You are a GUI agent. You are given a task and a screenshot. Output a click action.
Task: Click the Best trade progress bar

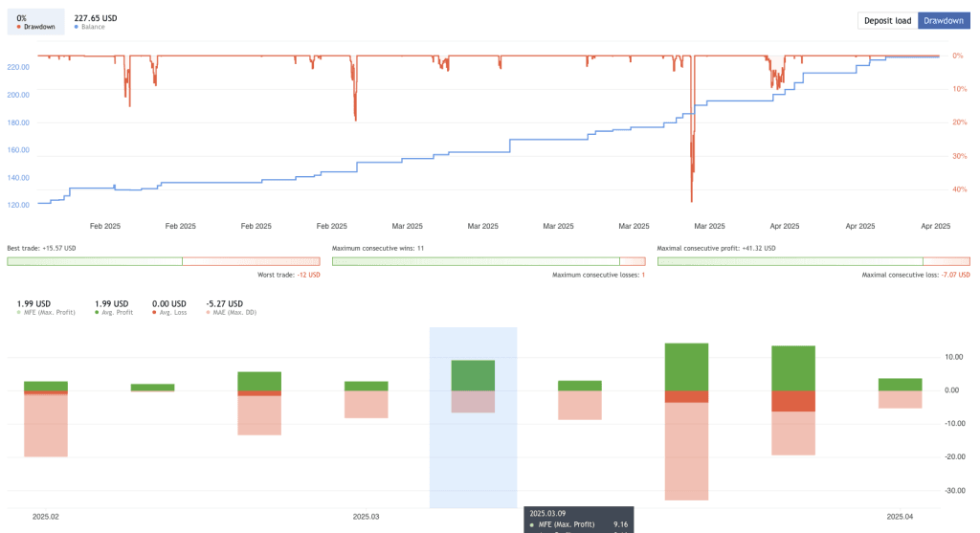coord(163,261)
